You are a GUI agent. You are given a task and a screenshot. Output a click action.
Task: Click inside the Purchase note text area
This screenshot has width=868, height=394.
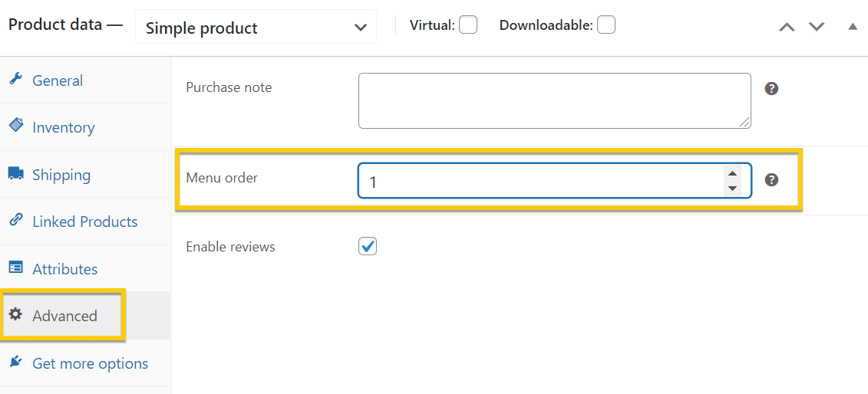pos(555,100)
